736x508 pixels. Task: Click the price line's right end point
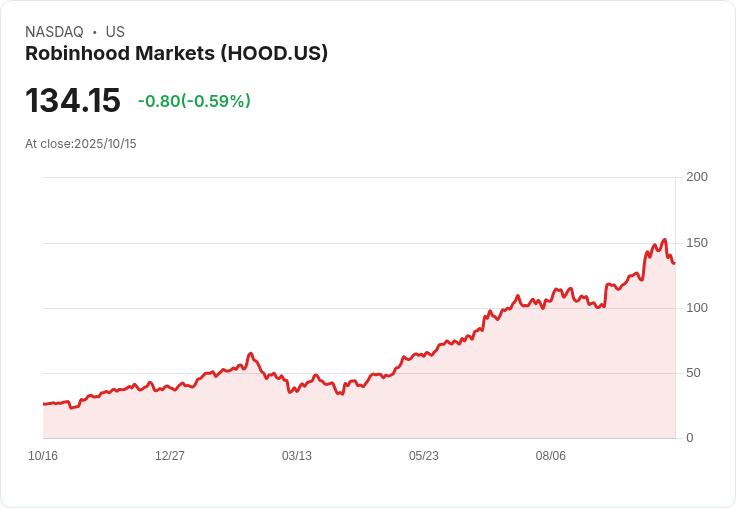click(x=674, y=263)
